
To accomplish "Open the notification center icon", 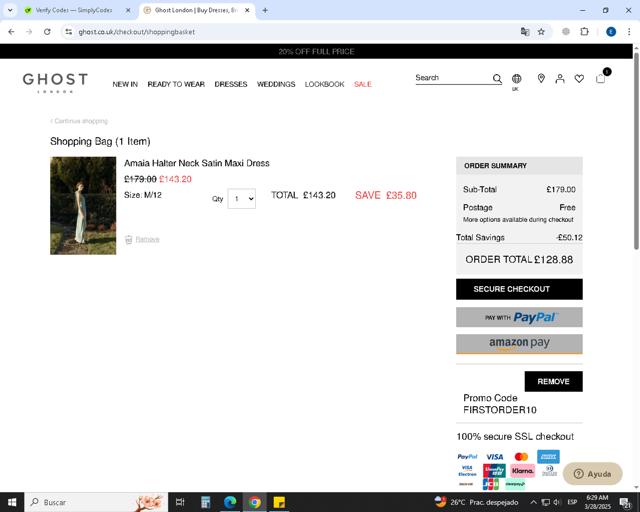I will point(624,502).
